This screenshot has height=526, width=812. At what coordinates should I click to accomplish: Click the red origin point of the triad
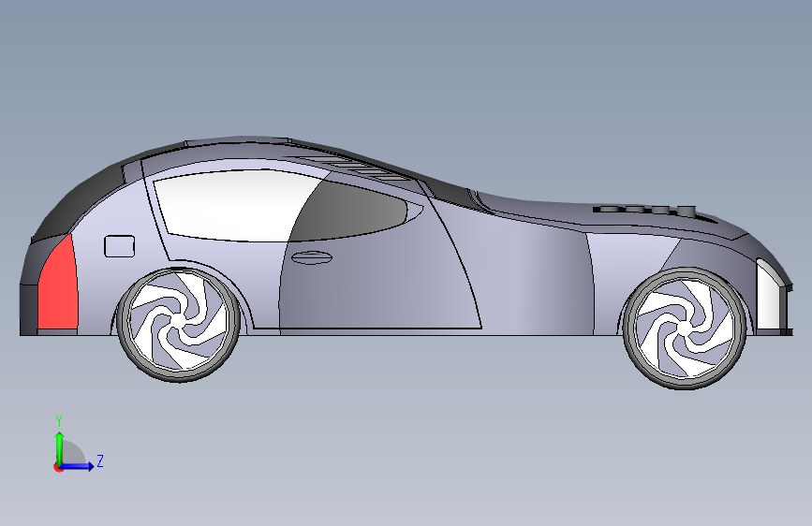(x=58, y=467)
